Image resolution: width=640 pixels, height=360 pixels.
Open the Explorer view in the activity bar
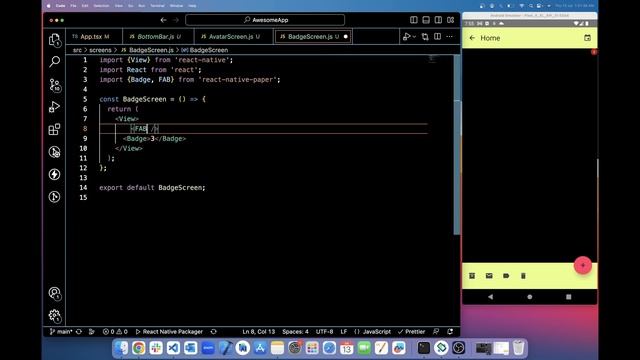54,40
